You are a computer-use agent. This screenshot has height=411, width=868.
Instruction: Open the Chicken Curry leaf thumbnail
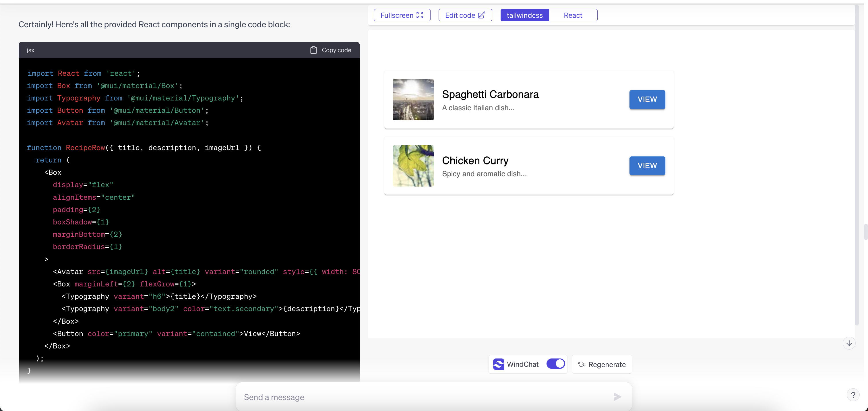click(x=413, y=166)
